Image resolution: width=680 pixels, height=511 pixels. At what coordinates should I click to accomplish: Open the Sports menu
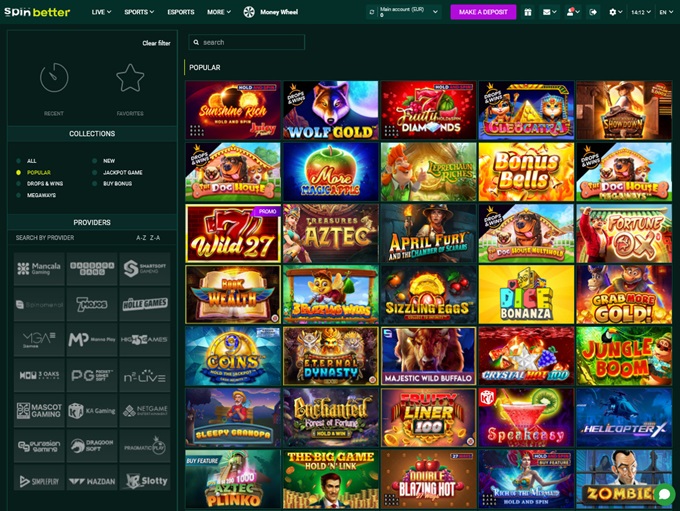[138, 12]
